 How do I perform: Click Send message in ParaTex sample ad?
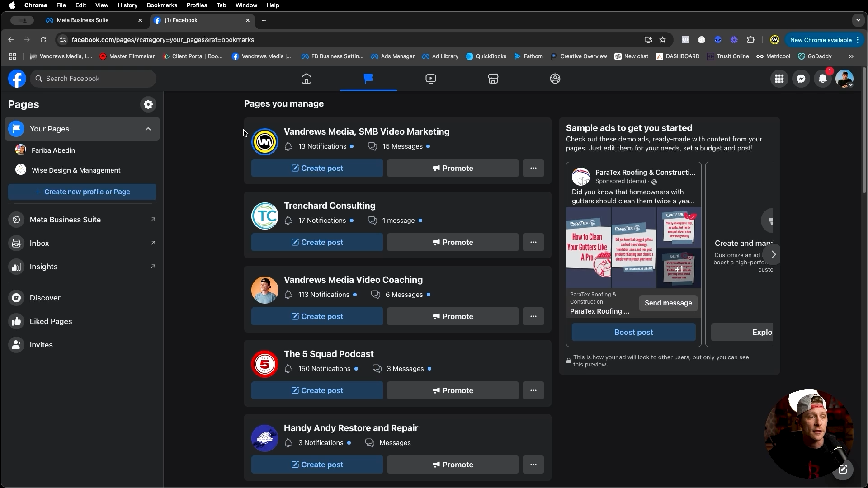pyautogui.click(x=668, y=303)
